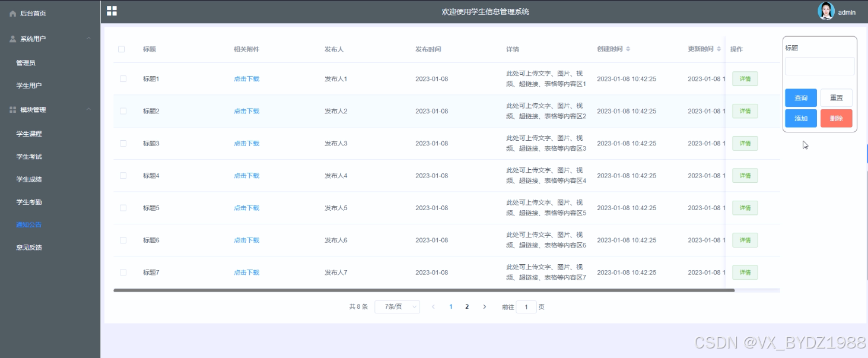868x358 pixels.
Task: Focus the 前往 page number input
Action: click(x=526, y=307)
